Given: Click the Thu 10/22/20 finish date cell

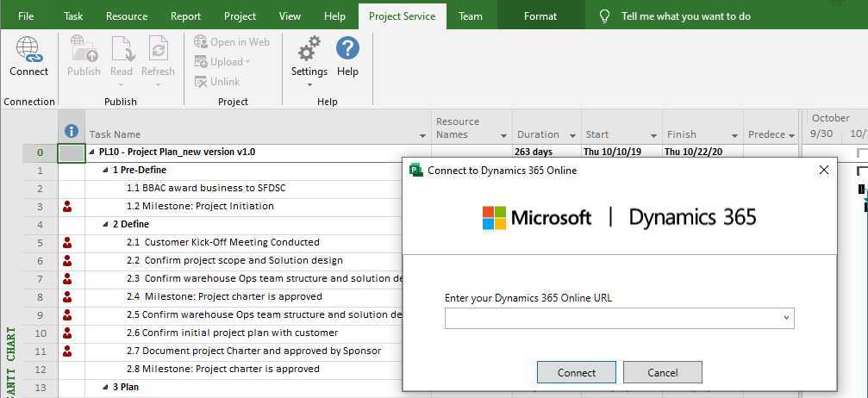Looking at the screenshot, I should pyautogui.click(x=703, y=152).
